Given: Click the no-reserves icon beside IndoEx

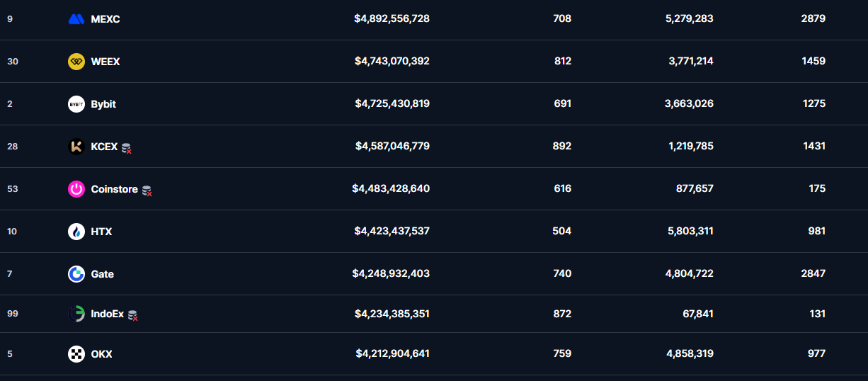Looking at the screenshot, I should (133, 315).
